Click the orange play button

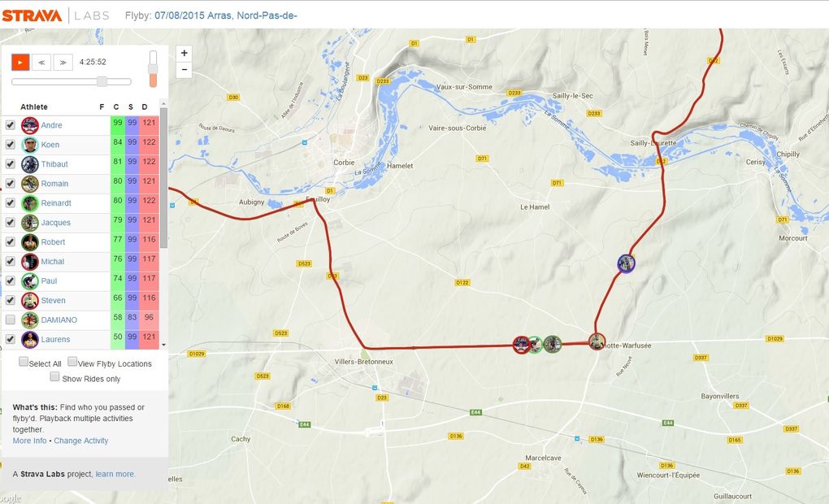(x=20, y=62)
